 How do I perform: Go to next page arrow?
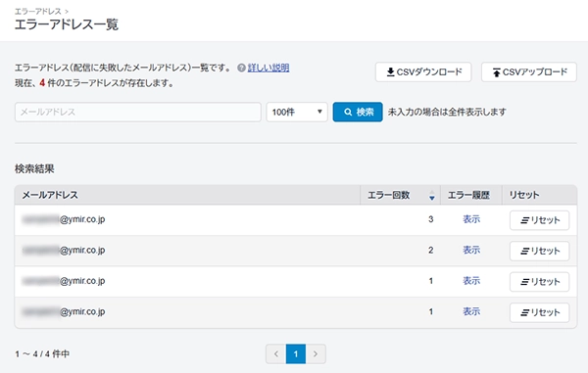[x=316, y=353]
